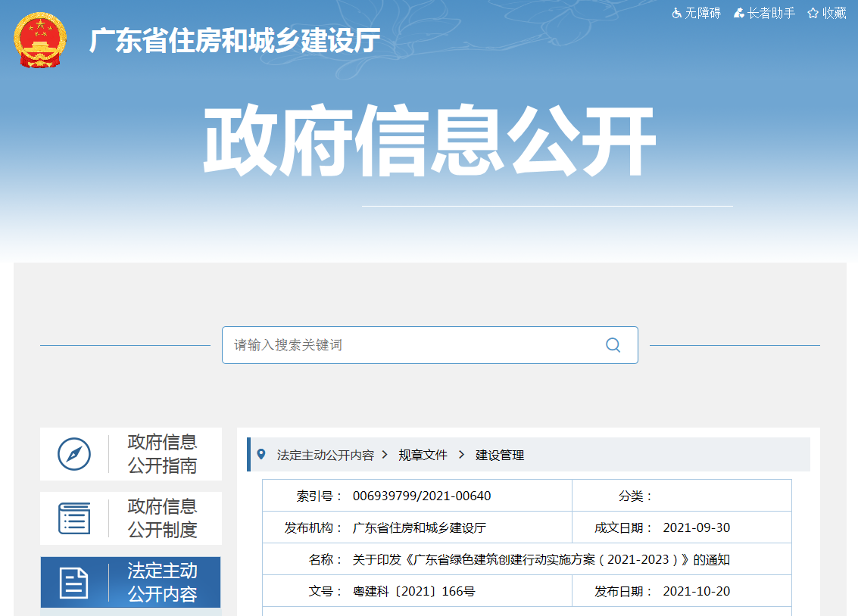Go to 法定主动公开内容 in breadcrumb
The image size is (858, 616).
point(326,456)
